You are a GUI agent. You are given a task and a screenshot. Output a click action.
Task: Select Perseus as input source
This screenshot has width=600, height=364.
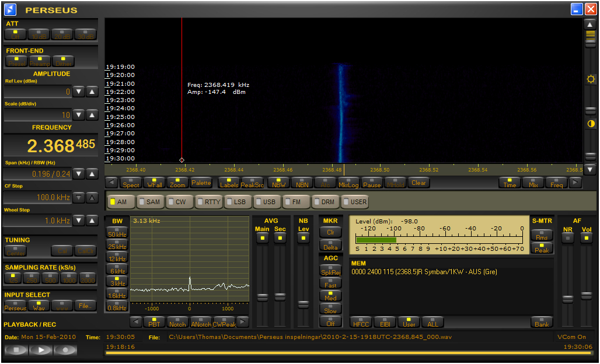tap(15, 306)
